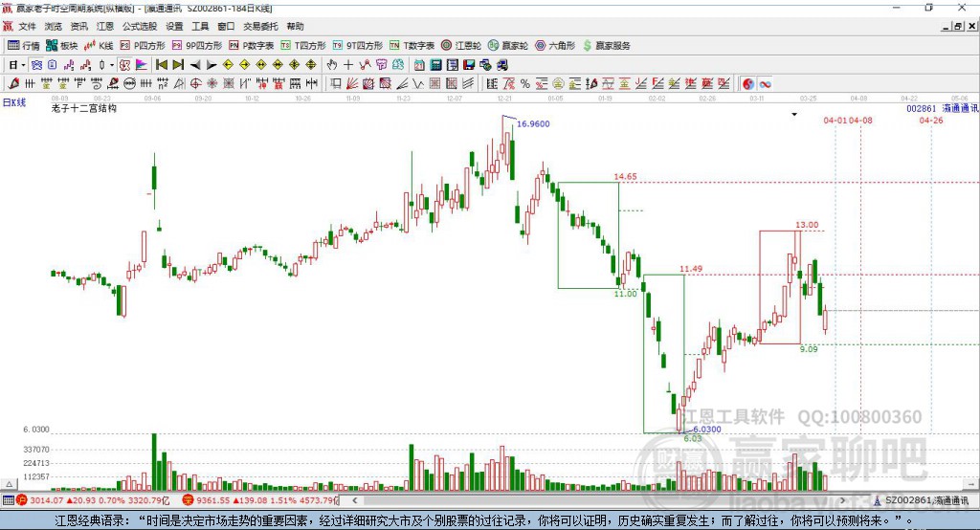The image size is (980, 530).
Task: Click the 老子十二宫结构 chart title
Action: pos(84,109)
